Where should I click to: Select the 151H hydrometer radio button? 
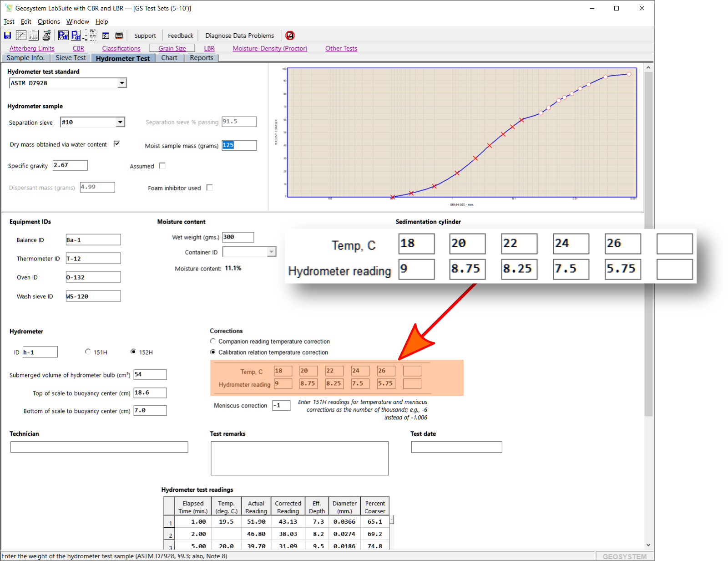click(88, 352)
